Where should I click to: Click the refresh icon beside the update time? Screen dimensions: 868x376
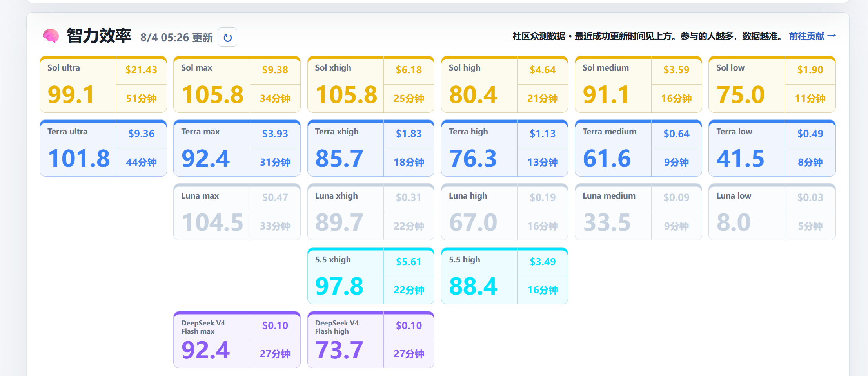pos(227,37)
